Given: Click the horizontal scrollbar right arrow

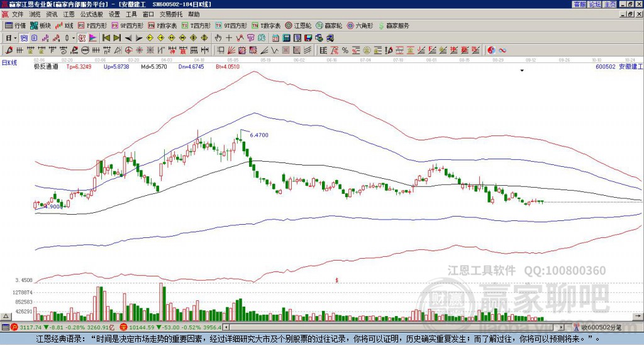Looking at the screenshot, I should tap(562, 327).
